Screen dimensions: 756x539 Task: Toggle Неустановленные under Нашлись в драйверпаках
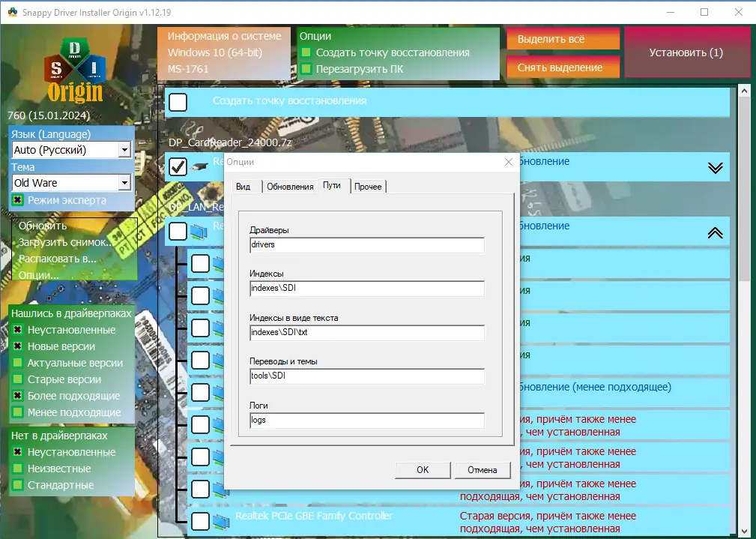pyautogui.click(x=17, y=330)
